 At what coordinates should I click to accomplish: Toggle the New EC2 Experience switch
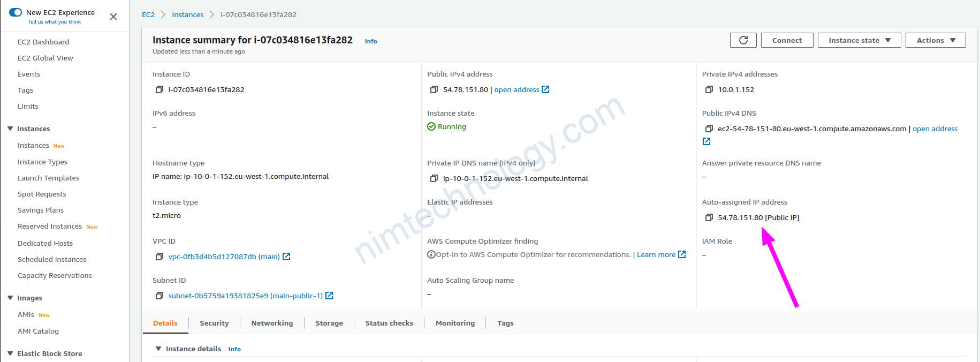[x=16, y=12]
